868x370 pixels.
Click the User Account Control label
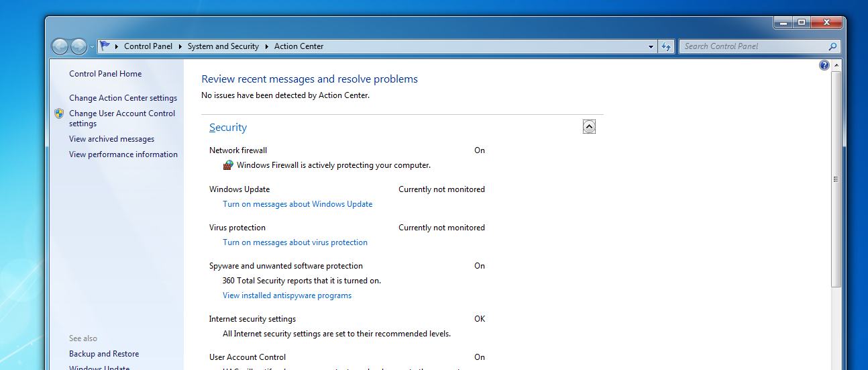(x=248, y=357)
